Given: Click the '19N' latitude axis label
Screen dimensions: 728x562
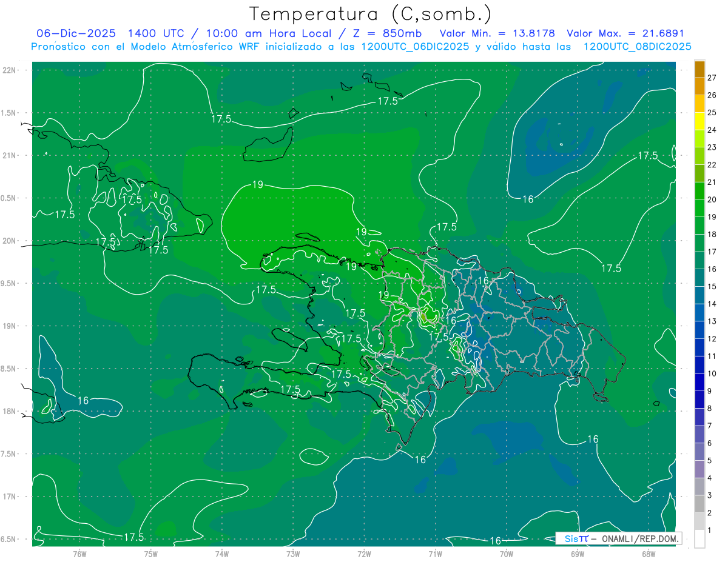Looking at the screenshot, I should point(9,326).
